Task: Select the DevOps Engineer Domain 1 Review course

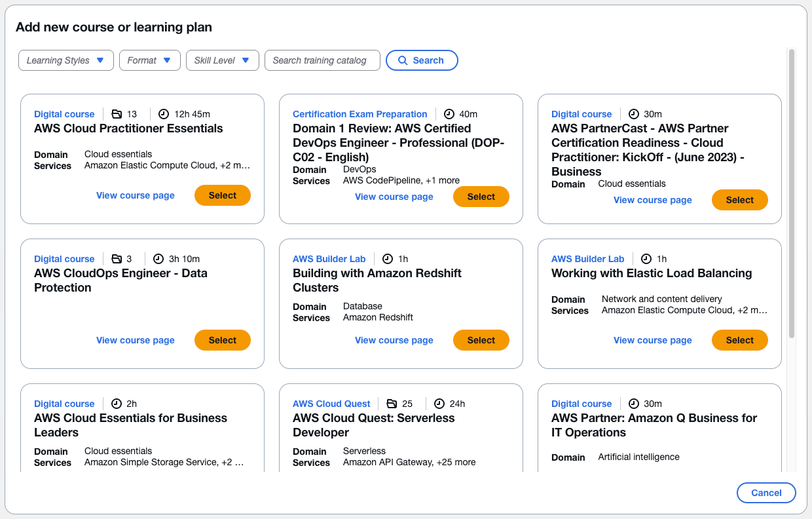Action: [481, 197]
